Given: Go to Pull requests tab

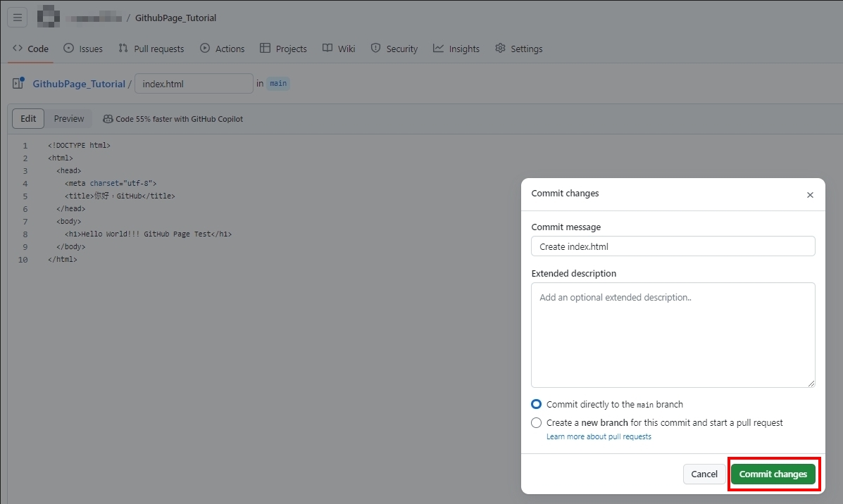Looking at the screenshot, I should pos(151,49).
